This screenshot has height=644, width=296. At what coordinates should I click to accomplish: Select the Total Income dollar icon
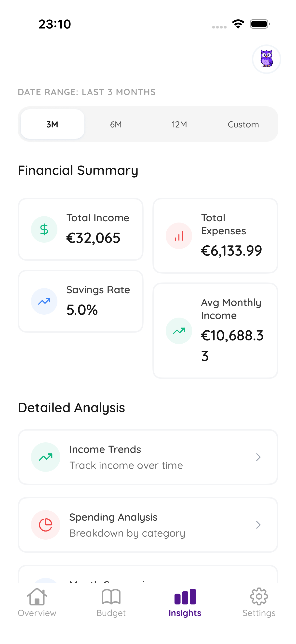44,229
